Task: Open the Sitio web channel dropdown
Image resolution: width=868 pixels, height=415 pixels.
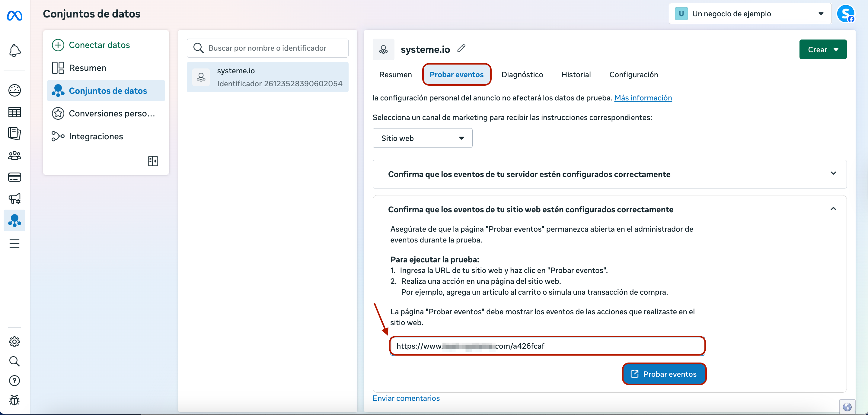Action: click(422, 138)
